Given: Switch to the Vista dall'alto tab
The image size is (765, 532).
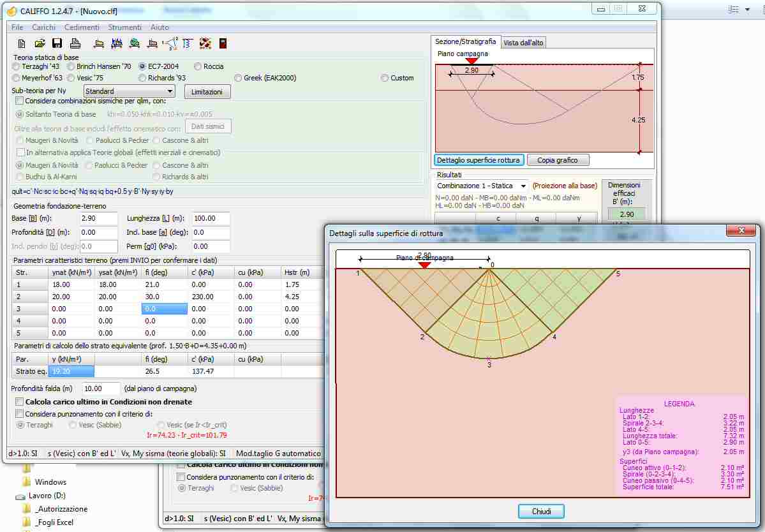Looking at the screenshot, I should click(x=523, y=43).
